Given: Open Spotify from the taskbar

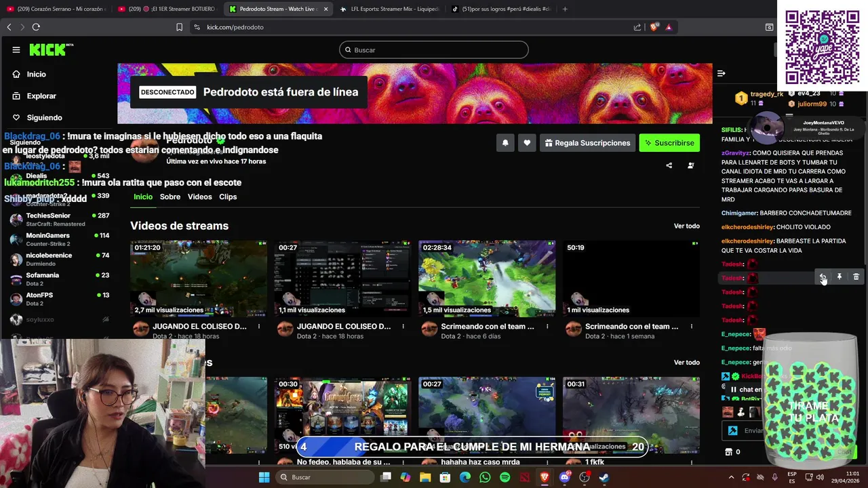Looking at the screenshot, I should click(505, 477).
